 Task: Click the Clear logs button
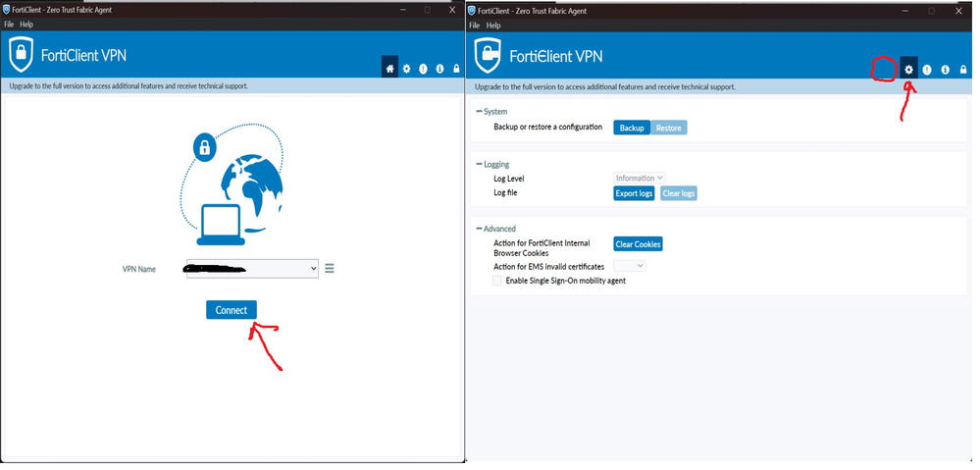[679, 193]
